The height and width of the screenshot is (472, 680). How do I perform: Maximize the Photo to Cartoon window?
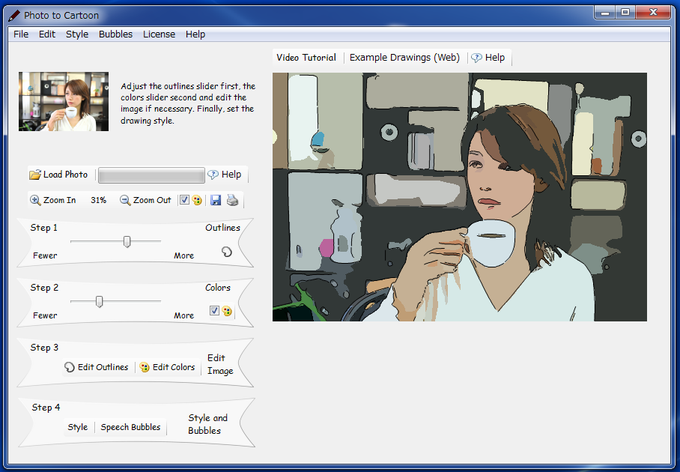click(625, 12)
